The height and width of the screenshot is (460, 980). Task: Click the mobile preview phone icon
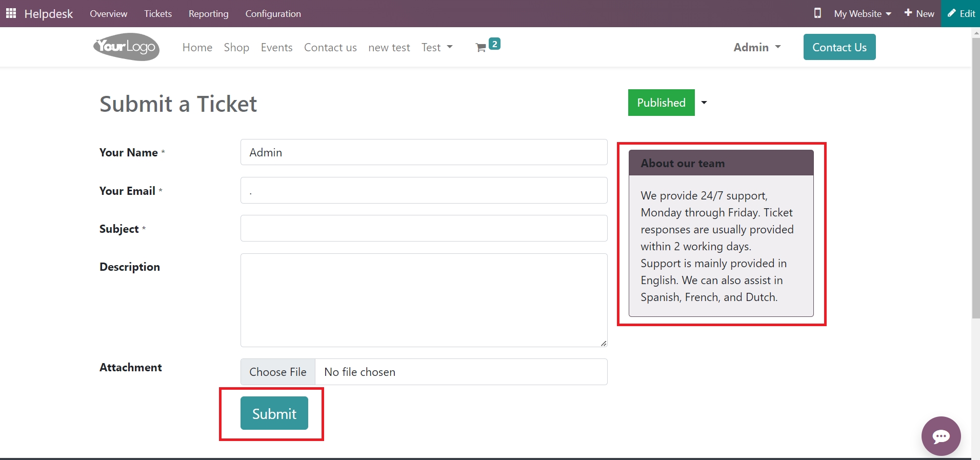pyautogui.click(x=817, y=13)
